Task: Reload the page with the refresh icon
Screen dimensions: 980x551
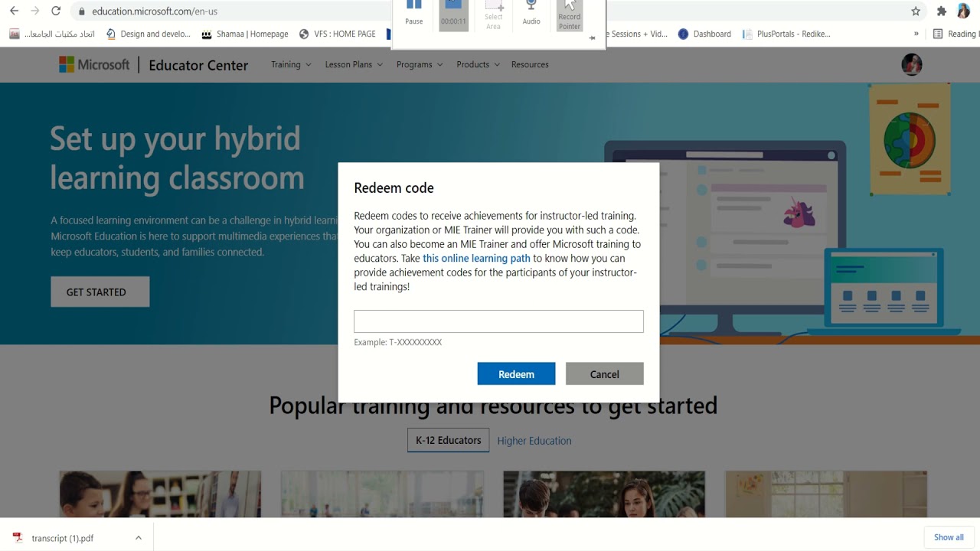Action: point(56,11)
